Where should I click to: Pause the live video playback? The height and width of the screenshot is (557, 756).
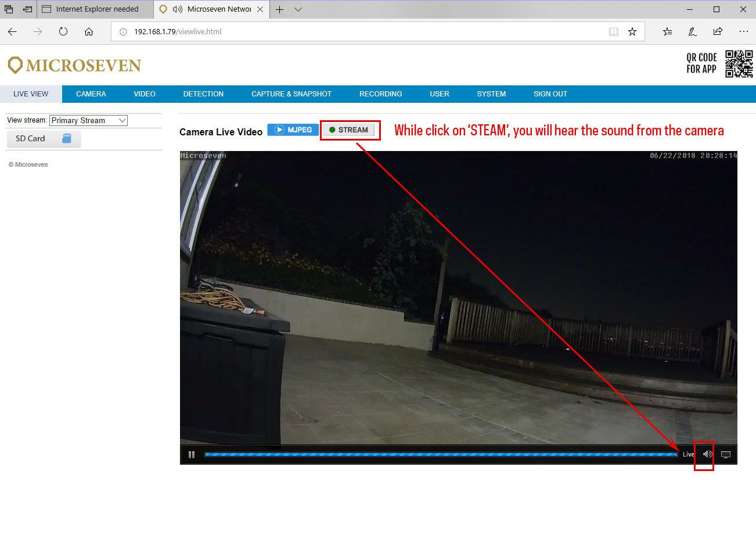(x=192, y=455)
